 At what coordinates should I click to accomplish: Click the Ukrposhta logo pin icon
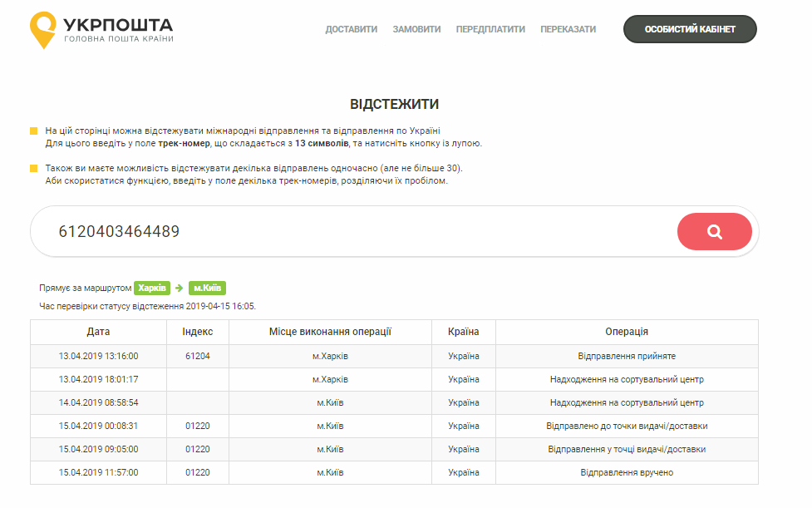[43, 29]
